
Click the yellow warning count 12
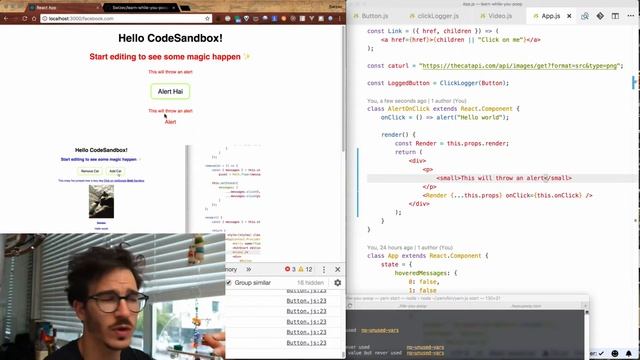pyautogui.click(x=305, y=269)
